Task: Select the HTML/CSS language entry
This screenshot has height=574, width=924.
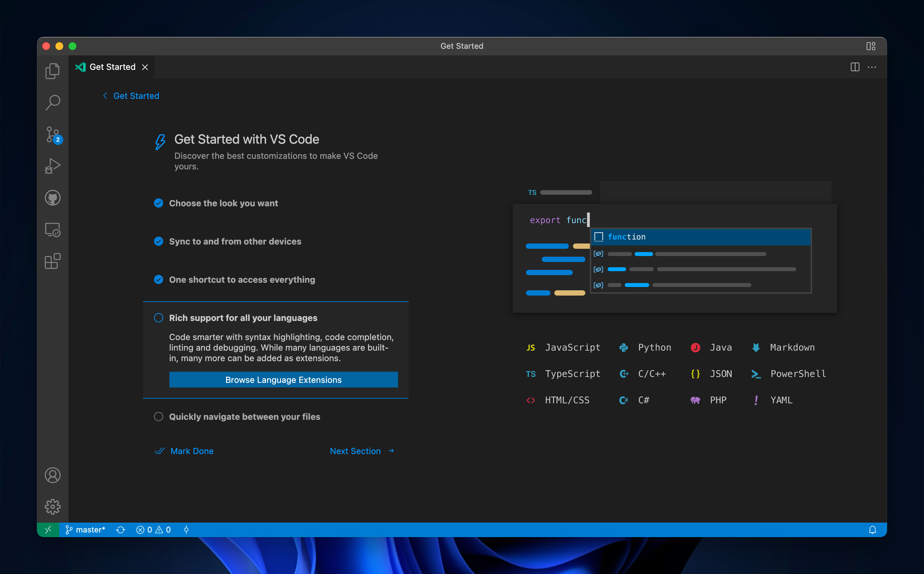Action: [558, 400]
